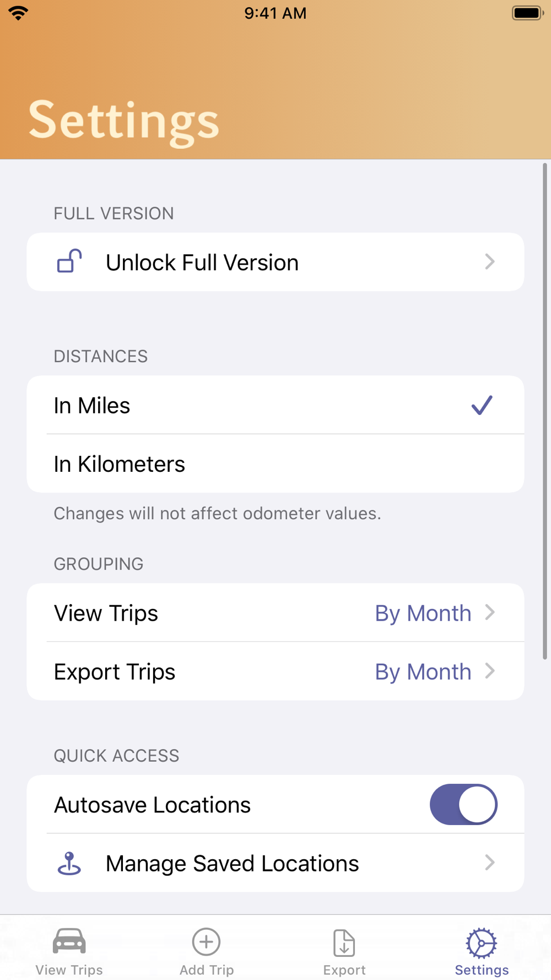Tap the saved locations pin icon

tap(69, 863)
